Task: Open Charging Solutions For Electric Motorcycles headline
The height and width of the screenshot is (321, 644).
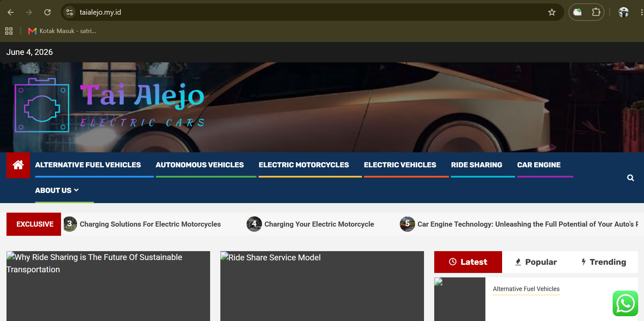Action: pyautogui.click(x=150, y=224)
